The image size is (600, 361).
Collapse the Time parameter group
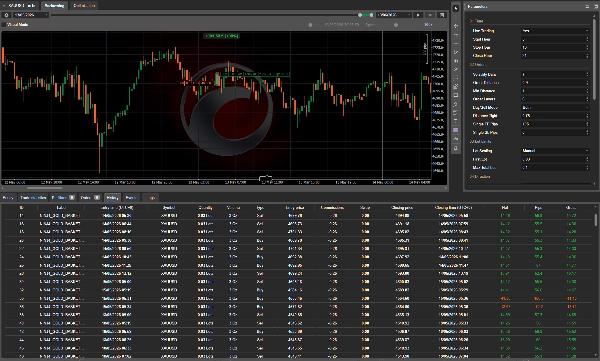(476, 21)
